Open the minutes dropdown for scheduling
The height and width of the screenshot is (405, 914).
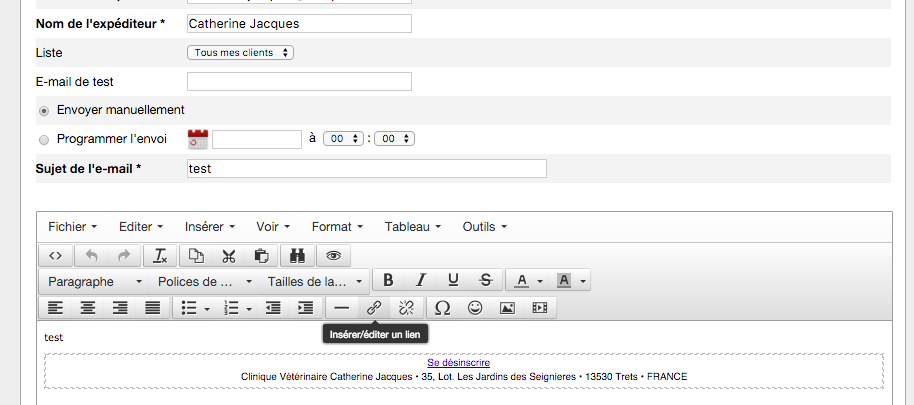coord(395,139)
